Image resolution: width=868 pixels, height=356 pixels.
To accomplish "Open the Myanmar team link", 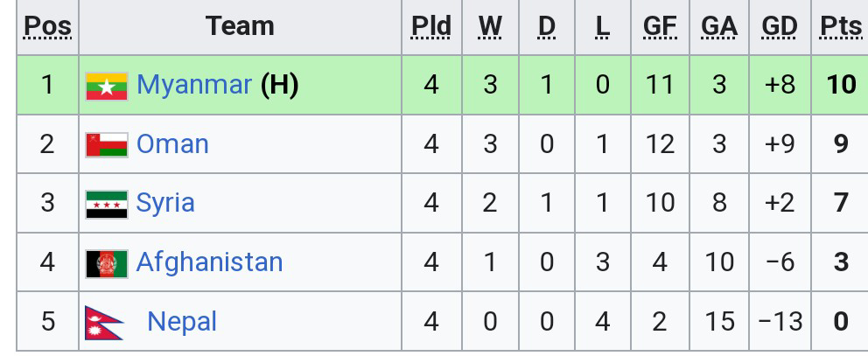I will pyautogui.click(x=194, y=85).
